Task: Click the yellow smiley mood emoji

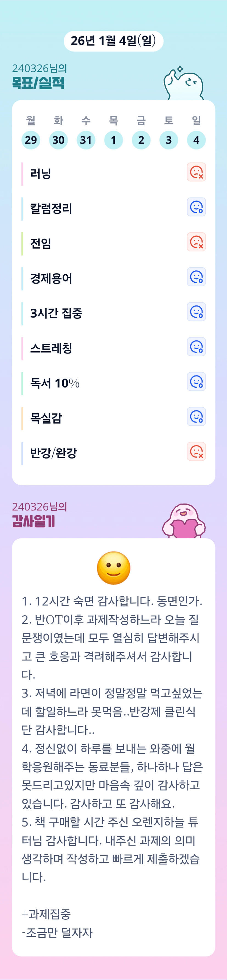Action: (114, 568)
